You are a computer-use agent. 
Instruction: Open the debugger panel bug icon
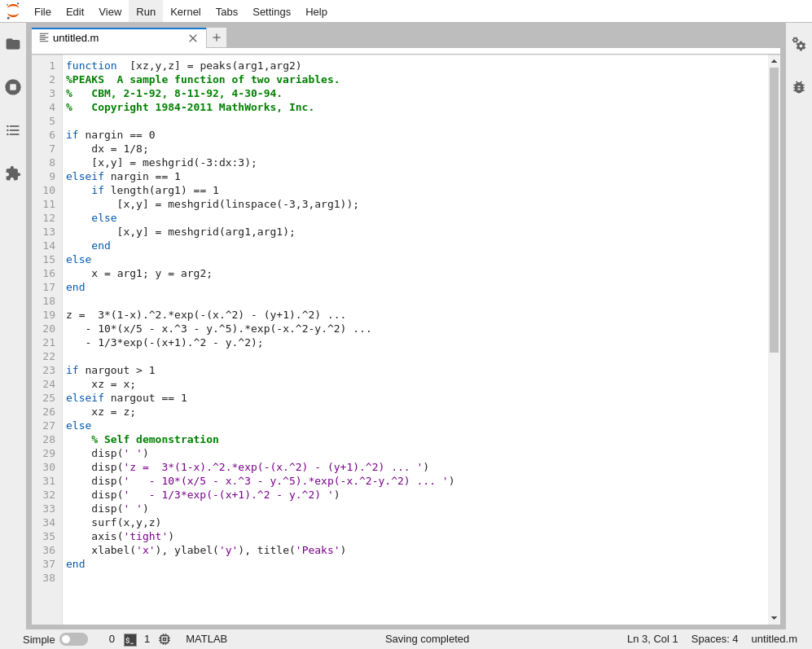point(799,87)
